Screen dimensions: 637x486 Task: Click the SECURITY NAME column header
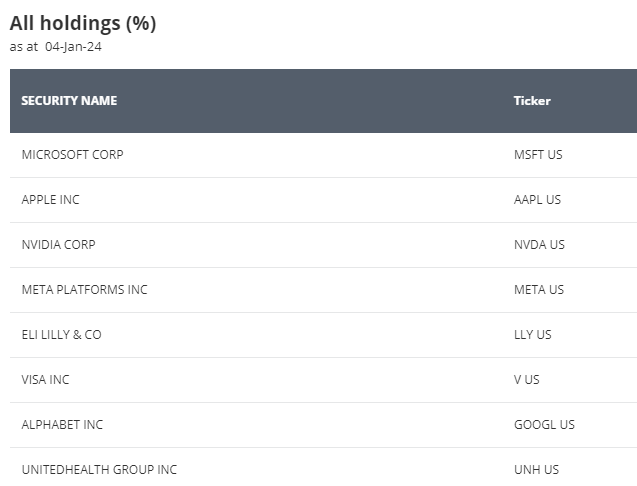69,101
